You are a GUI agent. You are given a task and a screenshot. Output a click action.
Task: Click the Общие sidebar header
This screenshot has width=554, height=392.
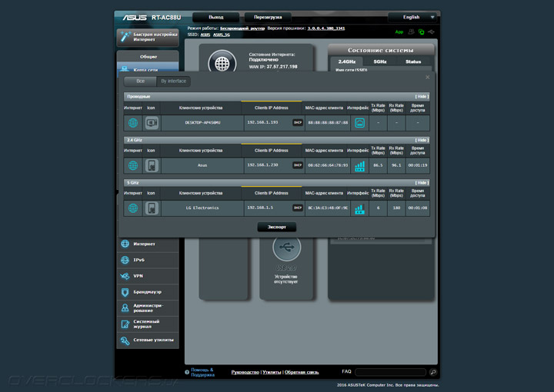point(148,56)
